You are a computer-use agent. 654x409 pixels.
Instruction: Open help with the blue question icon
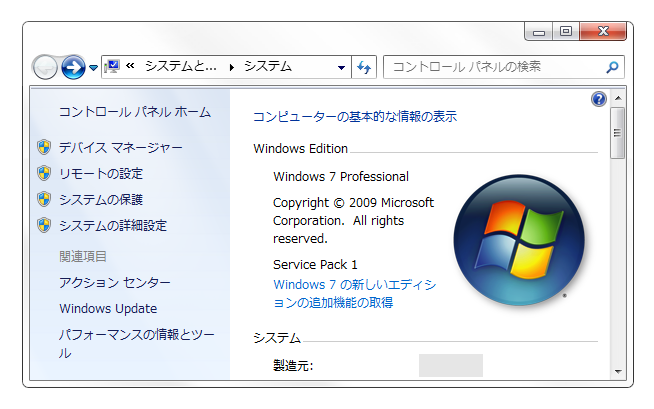[599, 98]
